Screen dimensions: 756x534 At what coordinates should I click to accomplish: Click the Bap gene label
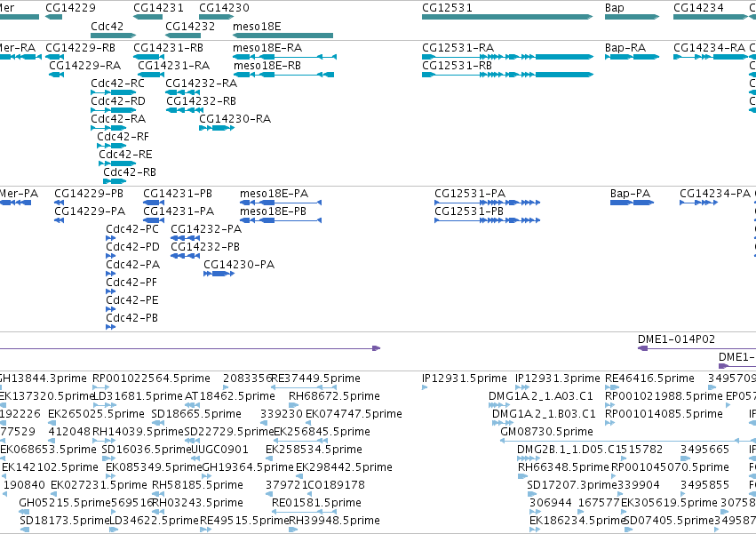coord(614,8)
